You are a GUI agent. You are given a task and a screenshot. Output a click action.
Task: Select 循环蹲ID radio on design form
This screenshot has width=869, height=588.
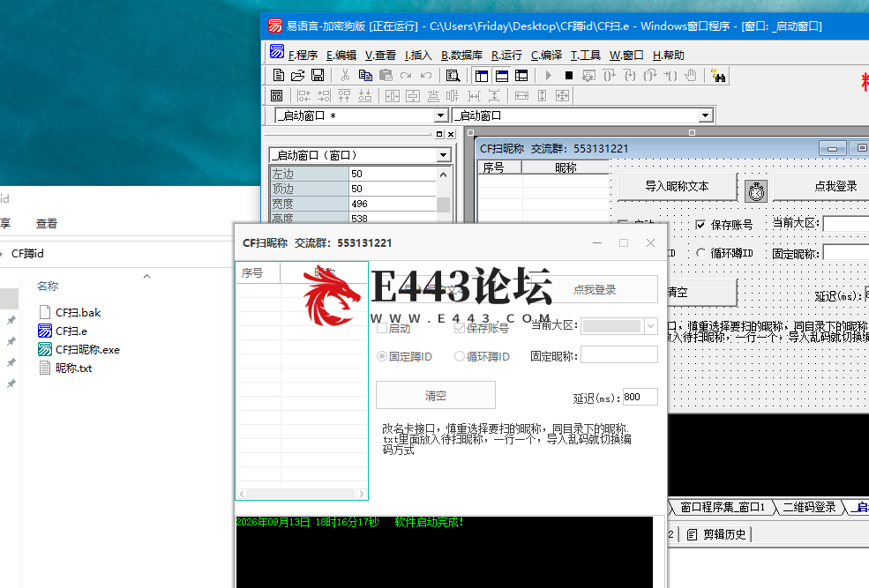700,253
